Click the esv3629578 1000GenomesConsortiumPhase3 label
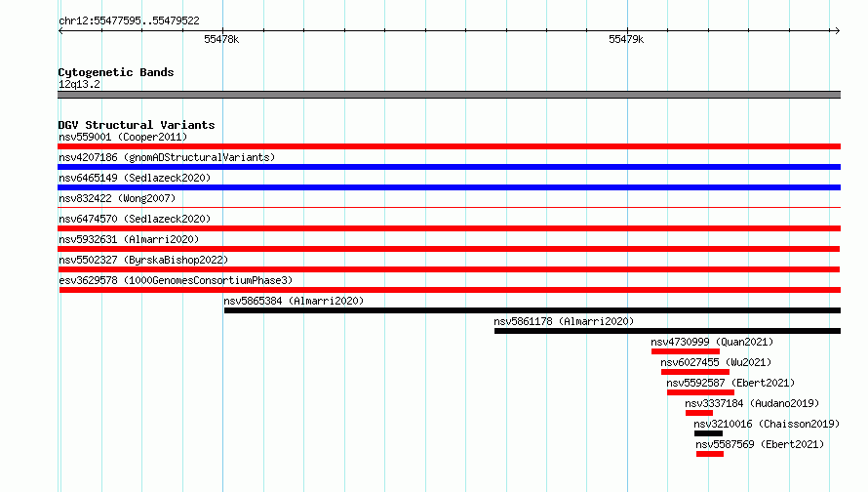The width and height of the screenshot is (868, 492). click(x=176, y=280)
